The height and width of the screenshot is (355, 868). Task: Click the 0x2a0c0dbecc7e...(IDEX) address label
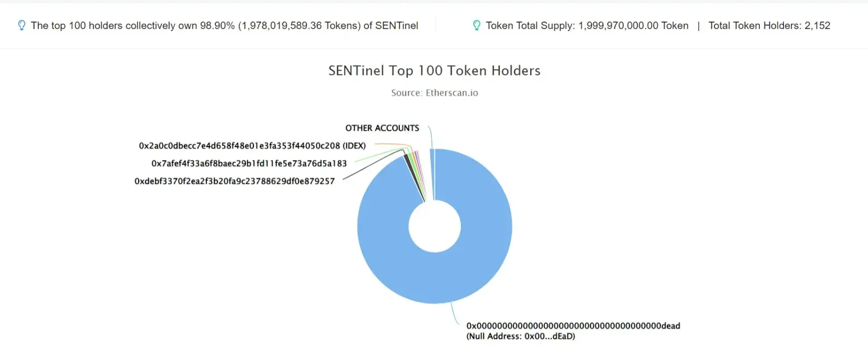[x=252, y=145]
